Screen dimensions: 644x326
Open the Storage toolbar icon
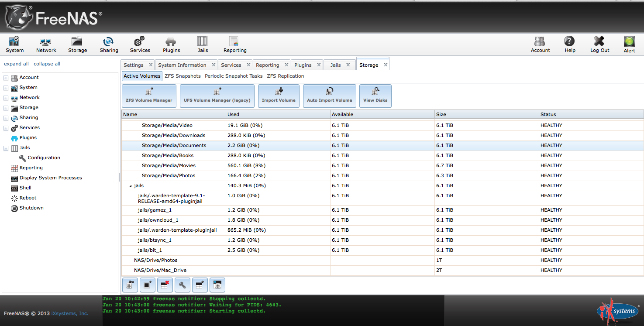(x=77, y=45)
